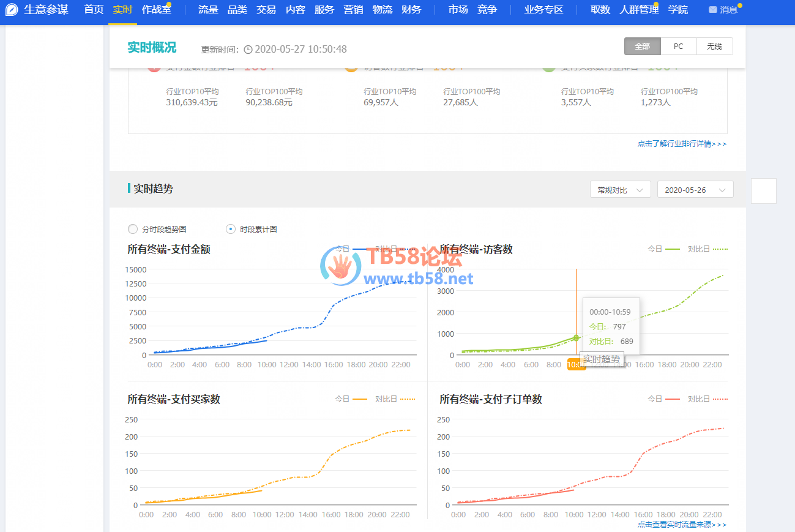795x532 pixels.
Task: Toggle 对比日 legend in 支付子订单数 chart
Action: coord(707,399)
